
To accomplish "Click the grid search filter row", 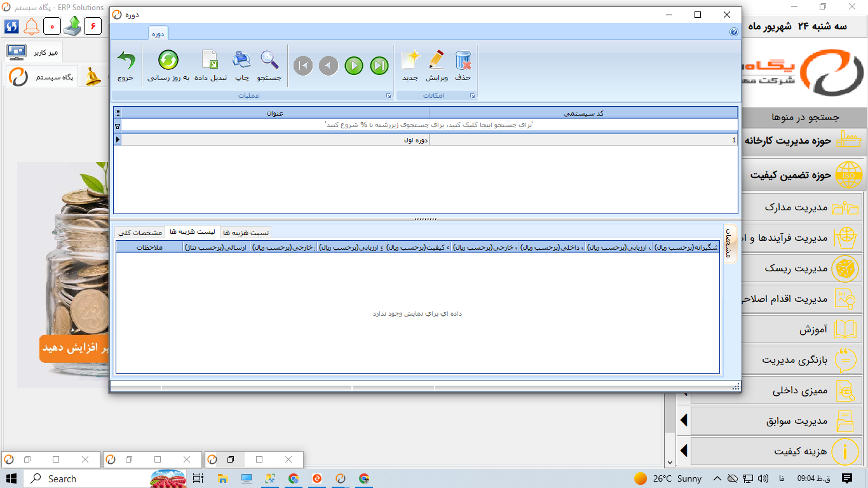I will (x=429, y=125).
